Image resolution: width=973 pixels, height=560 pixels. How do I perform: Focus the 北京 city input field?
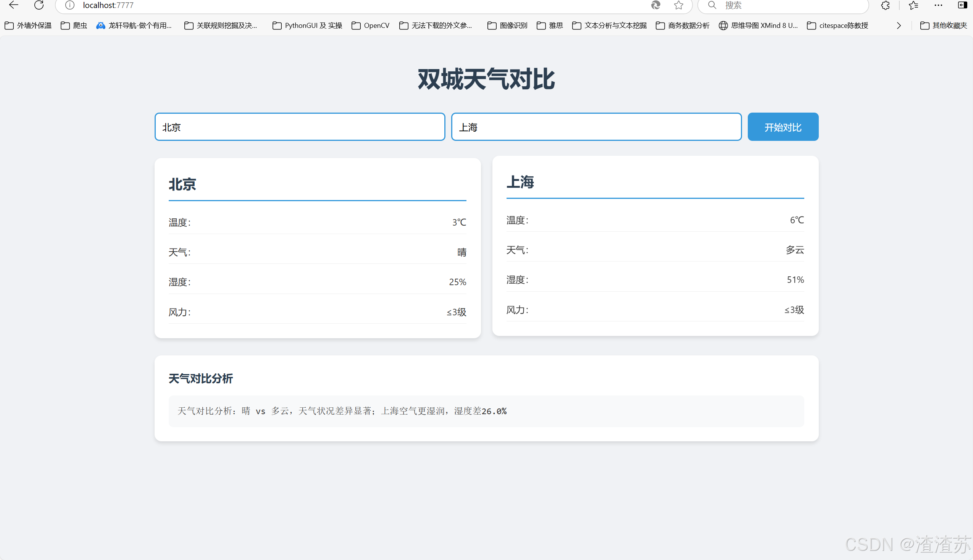[300, 127]
